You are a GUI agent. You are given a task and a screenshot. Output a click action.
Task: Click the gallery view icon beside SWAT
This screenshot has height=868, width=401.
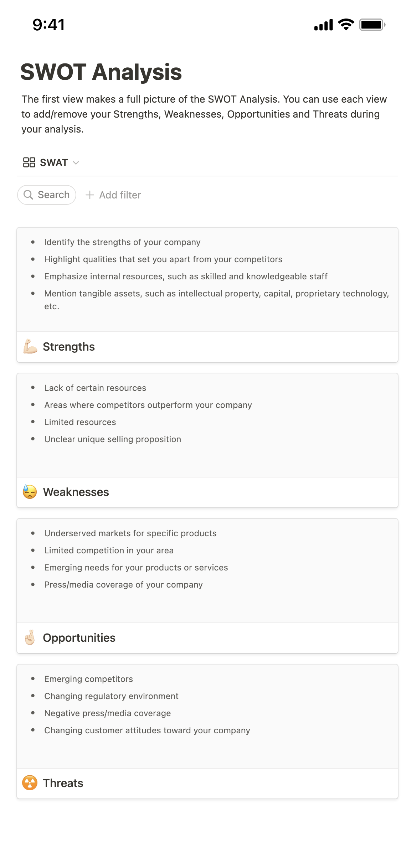[x=29, y=162]
